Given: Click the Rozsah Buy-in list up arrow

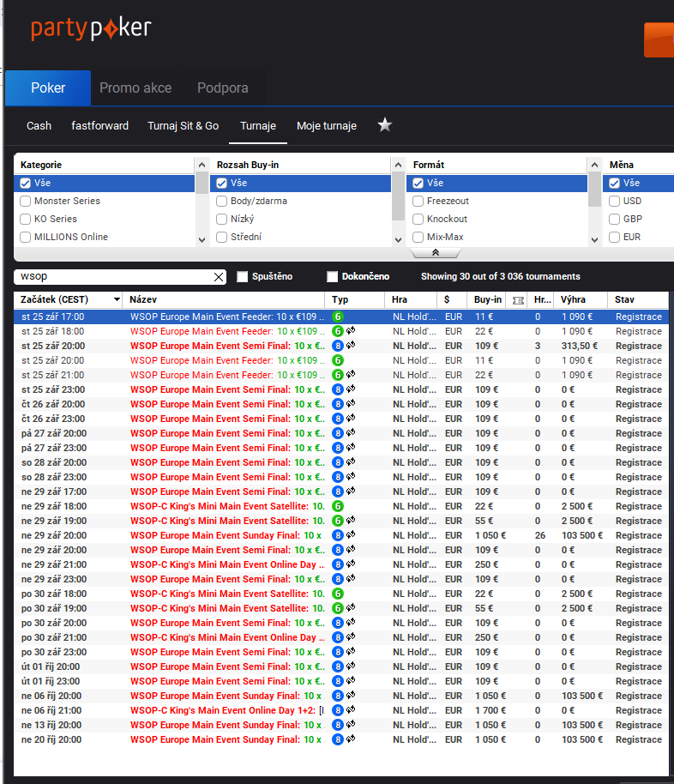Looking at the screenshot, I should (x=398, y=165).
